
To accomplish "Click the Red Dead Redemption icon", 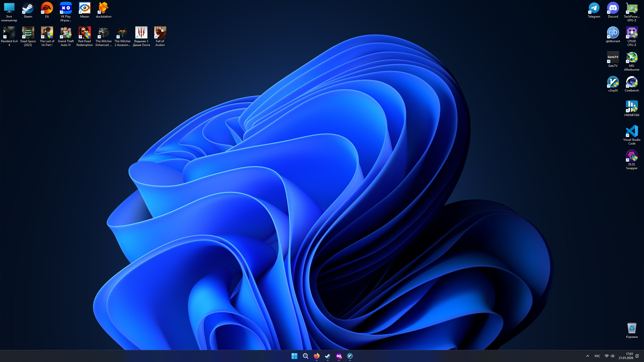I will (85, 36).
